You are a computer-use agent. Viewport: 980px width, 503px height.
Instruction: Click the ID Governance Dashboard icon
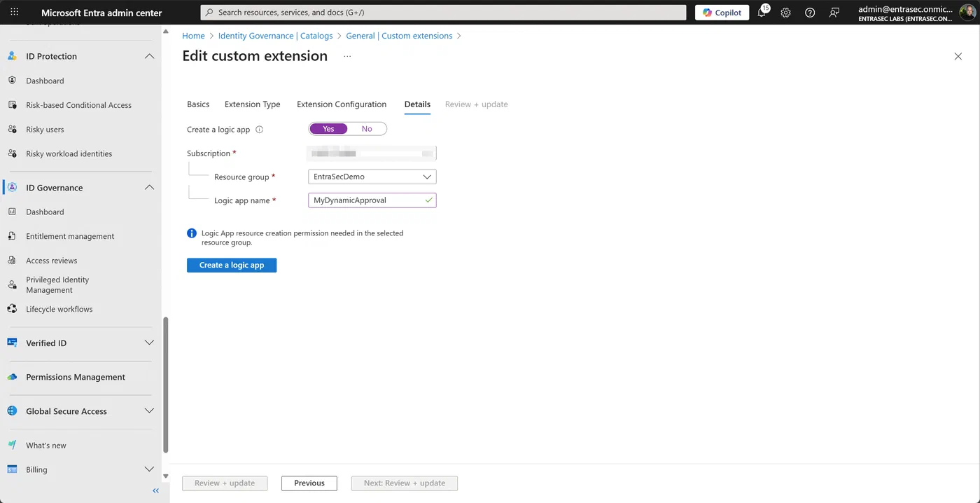[x=12, y=212]
